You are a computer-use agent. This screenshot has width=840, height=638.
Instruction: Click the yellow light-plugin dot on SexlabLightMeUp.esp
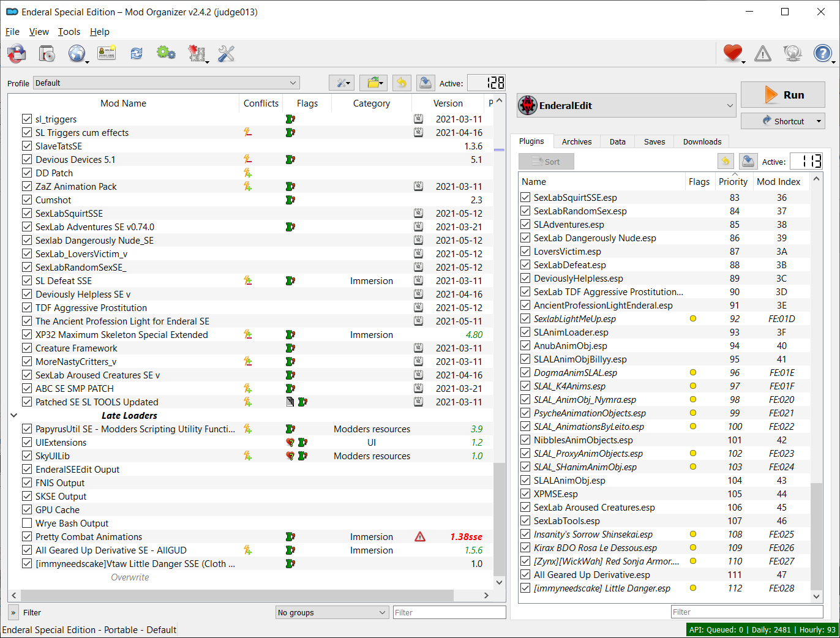click(x=693, y=318)
